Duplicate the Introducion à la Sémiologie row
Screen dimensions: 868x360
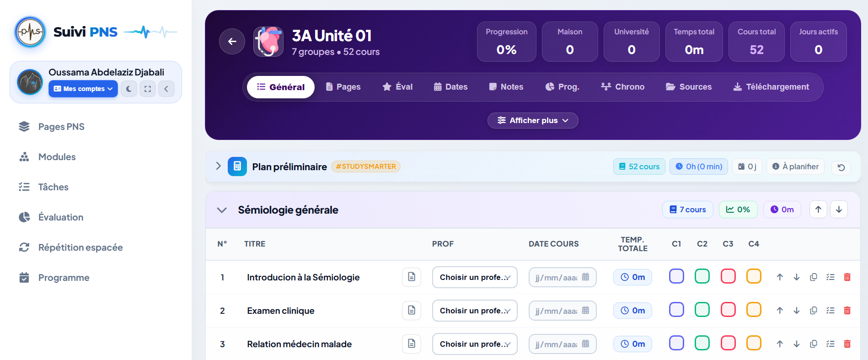point(814,277)
